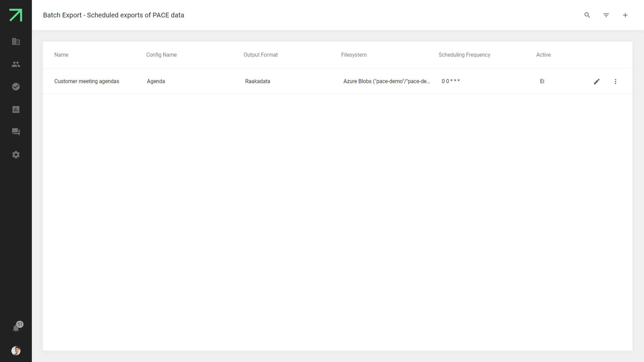Open the bar chart reports sidebar icon
Screen dimensions: 644x362
(16, 109)
